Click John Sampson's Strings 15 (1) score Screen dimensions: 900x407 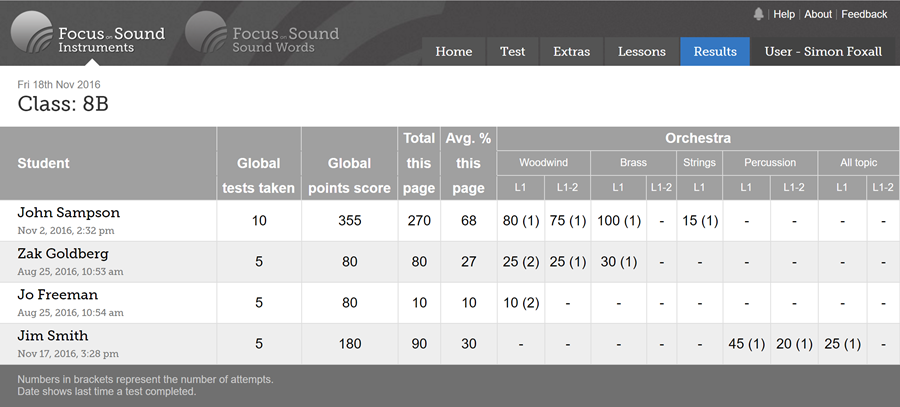coord(700,221)
